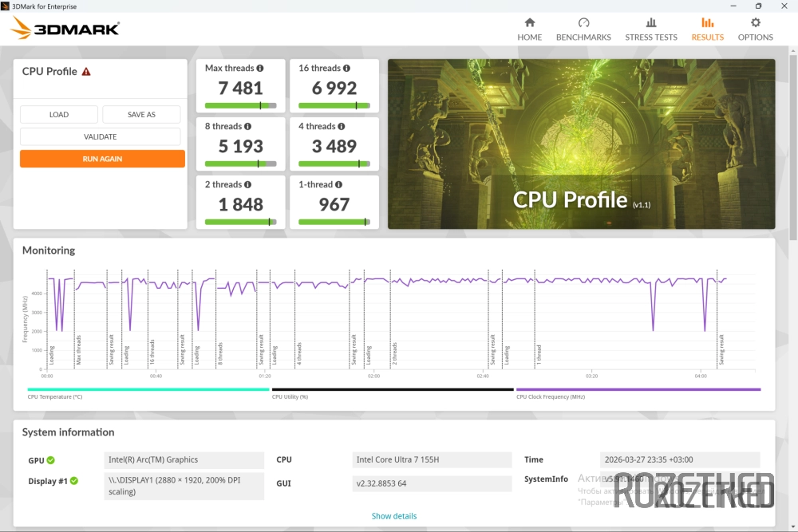Click the green check beside GPU
Screen dimensions: 798x532
(51, 460)
